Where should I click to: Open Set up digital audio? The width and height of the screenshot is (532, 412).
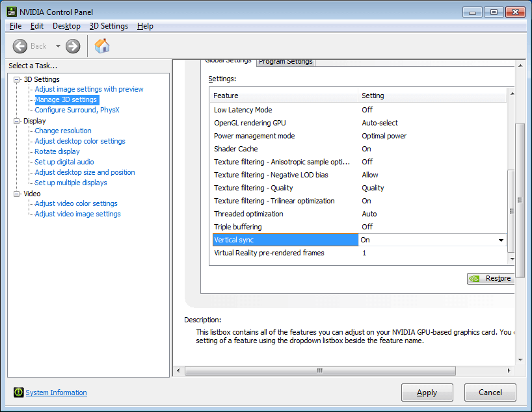coord(64,162)
